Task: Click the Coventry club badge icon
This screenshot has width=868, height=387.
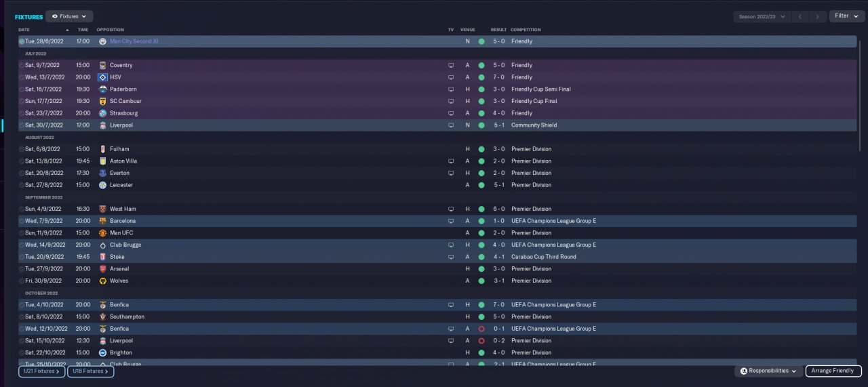Action: (x=102, y=65)
